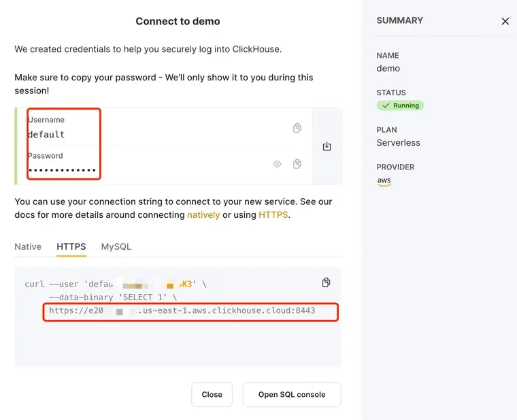
Task: Copy the password to clipboard
Action: pyautogui.click(x=297, y=164)
